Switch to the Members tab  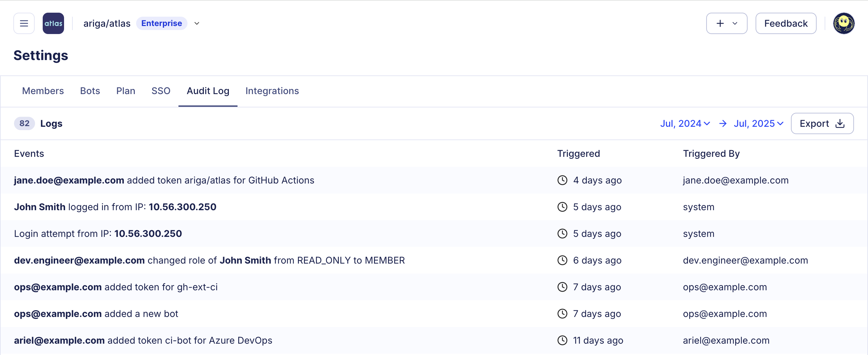pyautogui.click(x=43, y=91)
